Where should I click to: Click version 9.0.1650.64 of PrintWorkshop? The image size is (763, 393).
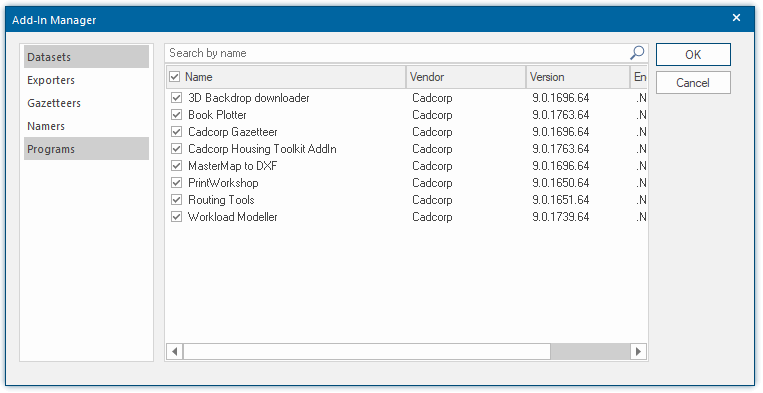coord(561,183)
